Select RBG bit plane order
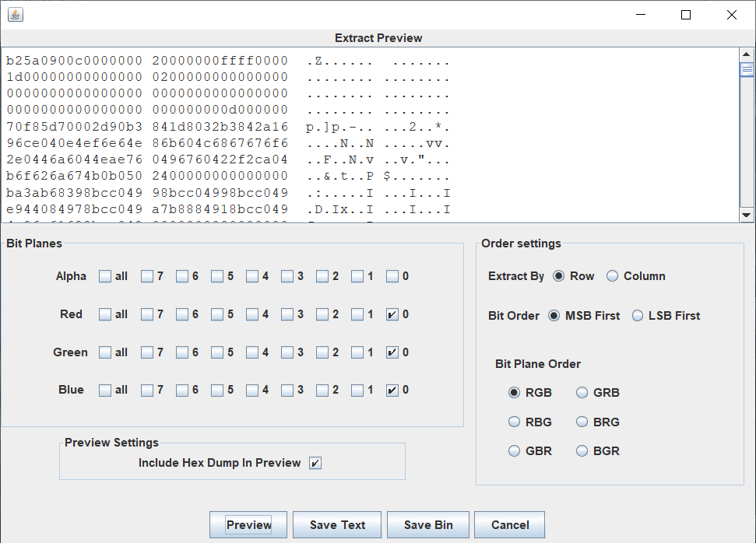Screen dimensions: 756x543 coord(514,422)
